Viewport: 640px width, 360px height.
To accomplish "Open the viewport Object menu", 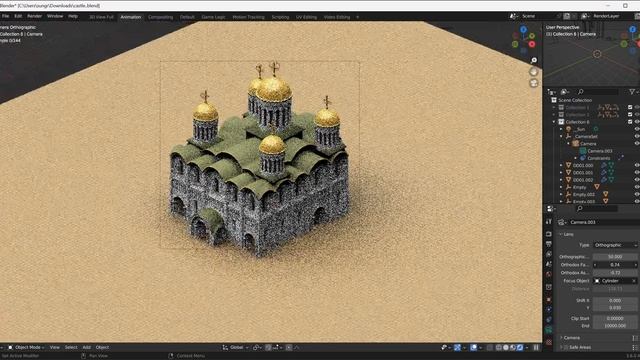I will click(x=102, y=347).
